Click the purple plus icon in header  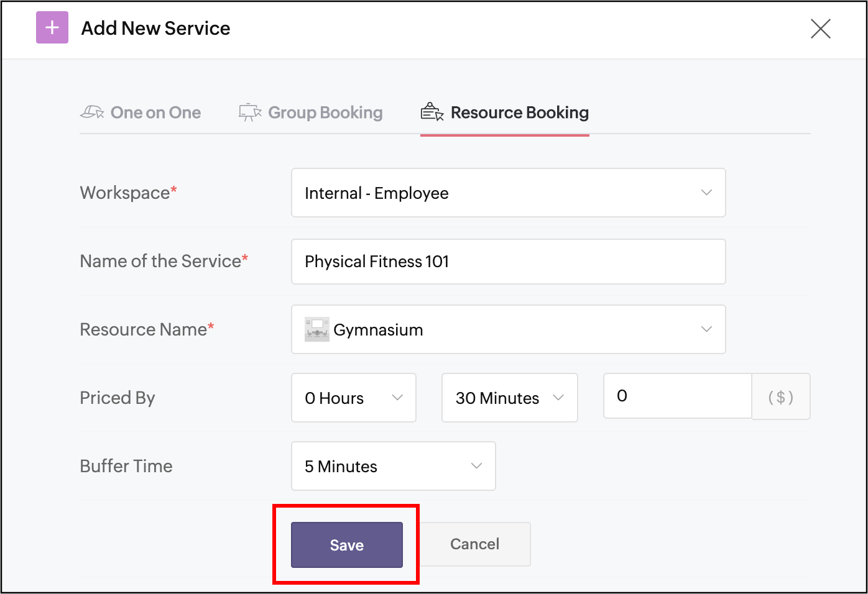pos(52,28)
